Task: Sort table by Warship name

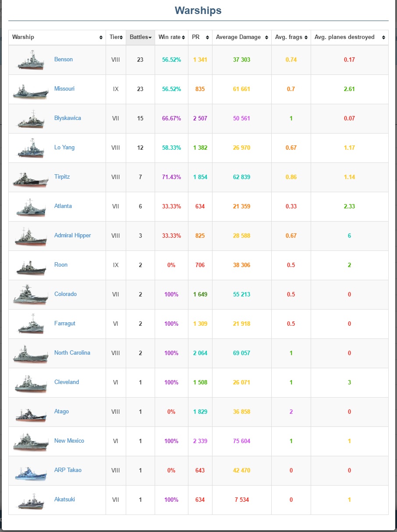Action: pos(57,37)
